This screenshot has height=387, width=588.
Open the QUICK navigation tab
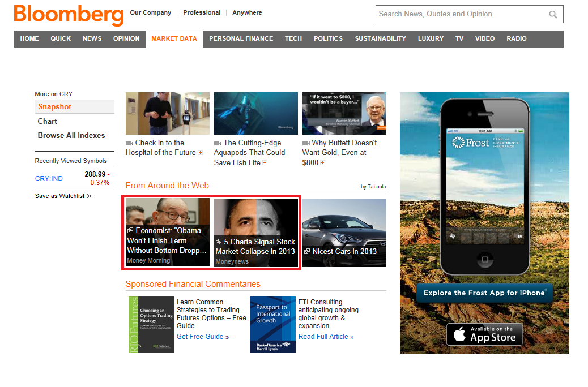[x=61, y=39]
